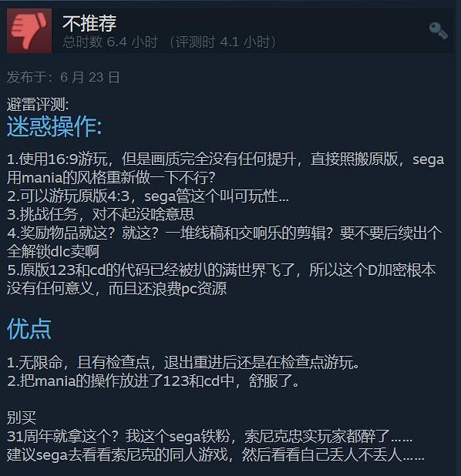The image size is (461, 476).
Task: Click the 别买 text
Action: coord(22,417)
